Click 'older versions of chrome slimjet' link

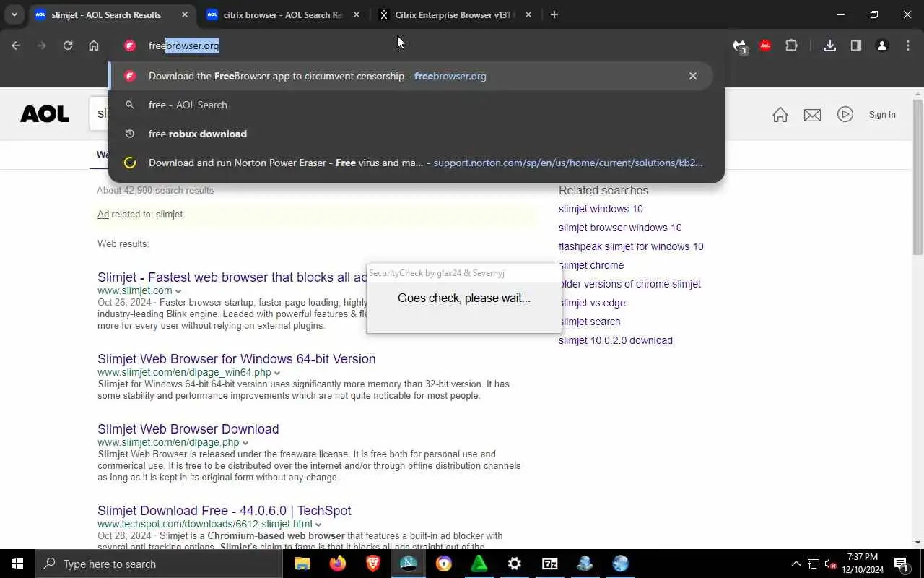(x=631, y=284)
